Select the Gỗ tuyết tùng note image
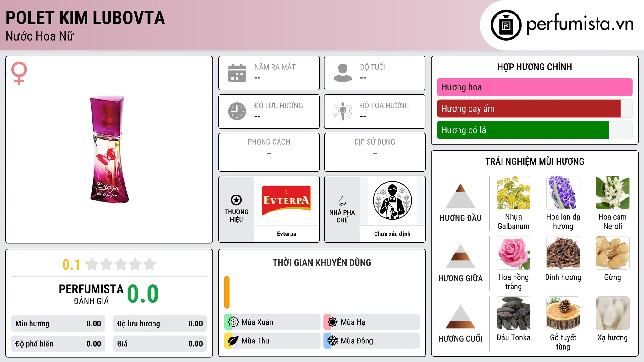 click(563, 313)
